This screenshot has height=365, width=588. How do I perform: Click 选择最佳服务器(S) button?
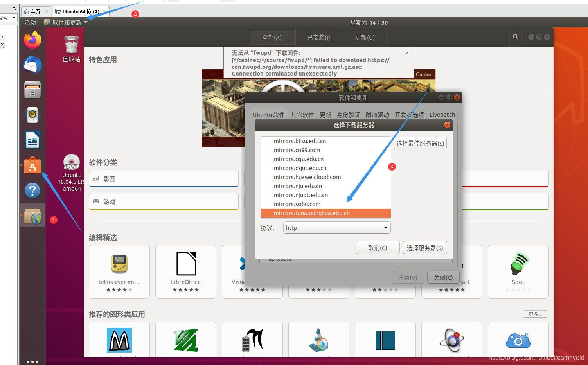420,144
